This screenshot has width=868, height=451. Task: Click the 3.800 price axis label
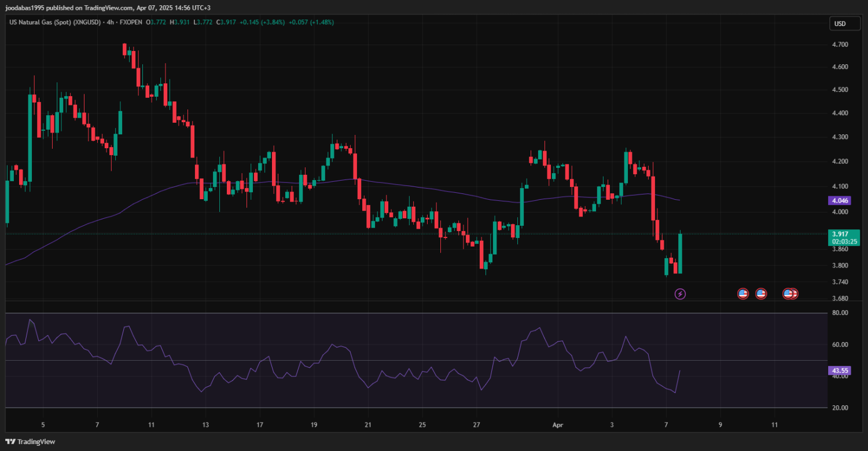[840, 266]
